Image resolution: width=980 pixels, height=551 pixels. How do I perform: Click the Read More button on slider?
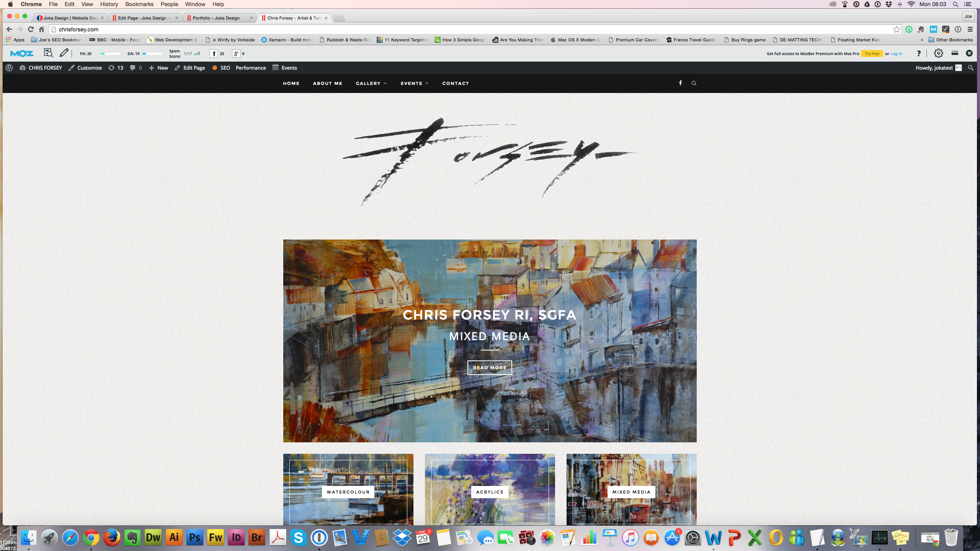point(490,367)
